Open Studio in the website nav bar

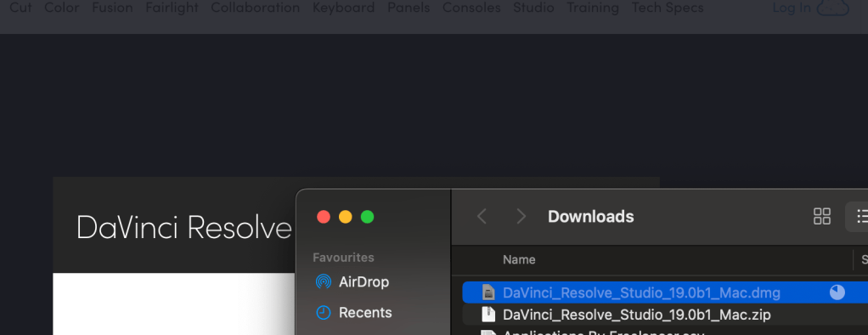(533, 7)
